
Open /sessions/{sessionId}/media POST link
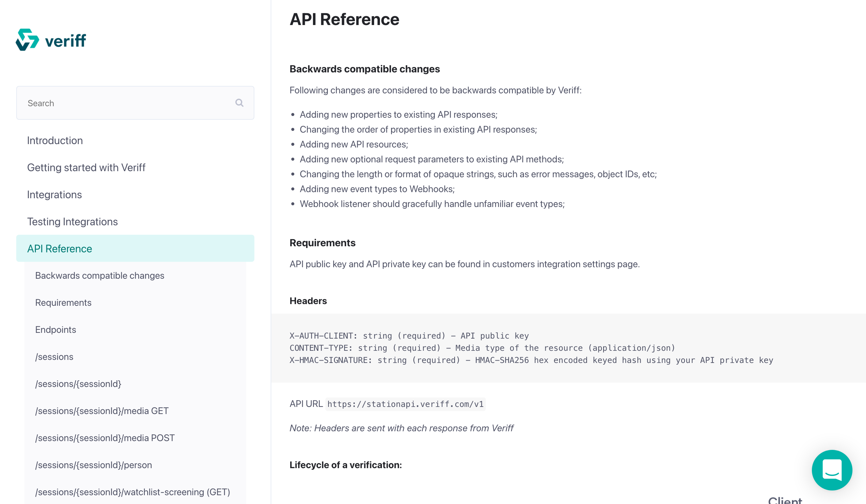pyautogui.click(x=105, y=438)
